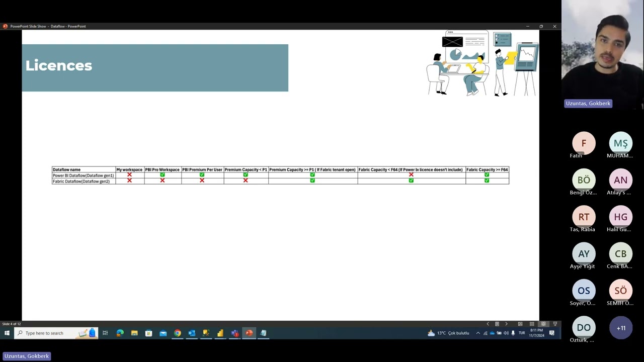Select participant AY Ayşe Yigit avatar
The width and height of the screenshot is (644, 362).
coord(584,254)
